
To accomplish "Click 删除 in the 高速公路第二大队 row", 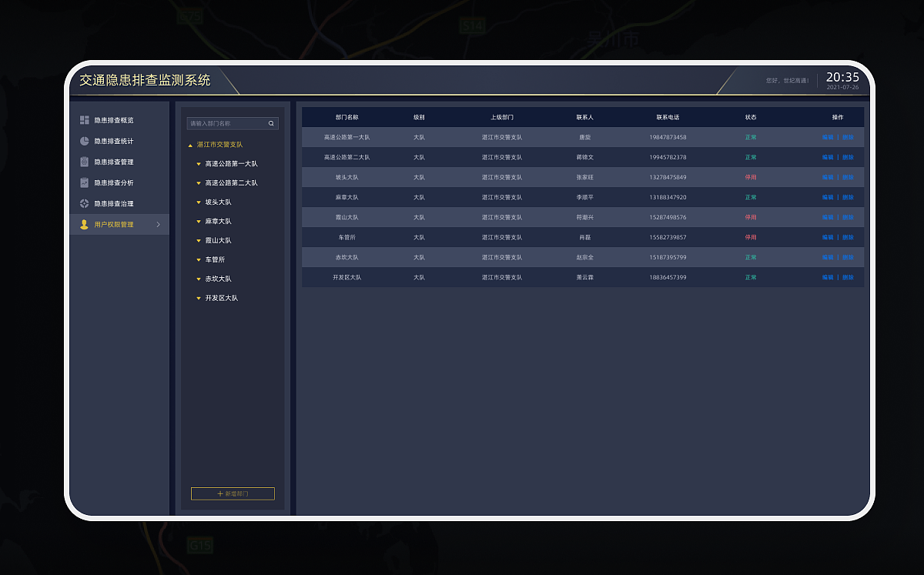I will point(848,157).
